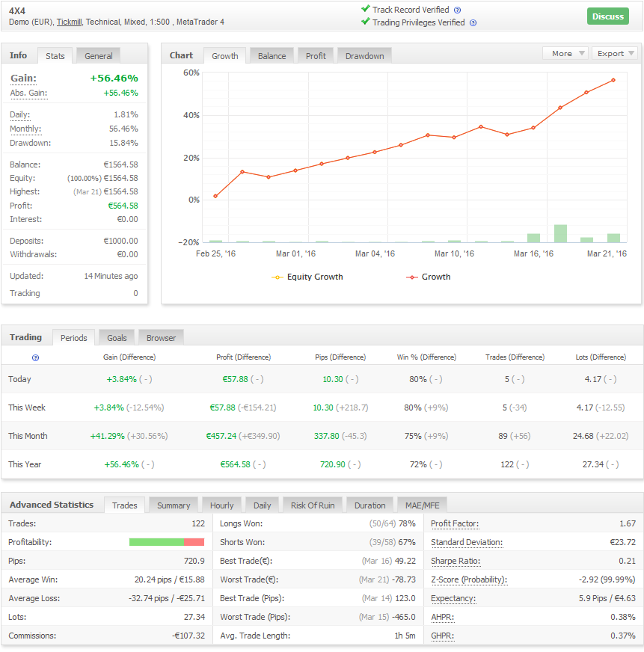This screenshot has height=652, width=644.
Task: Click the AHPR label
Action: tap(443, 617)
